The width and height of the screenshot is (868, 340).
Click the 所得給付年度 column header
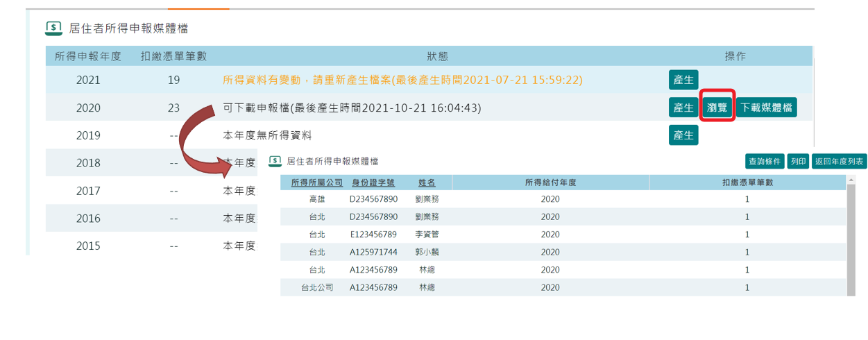[550, 182]
